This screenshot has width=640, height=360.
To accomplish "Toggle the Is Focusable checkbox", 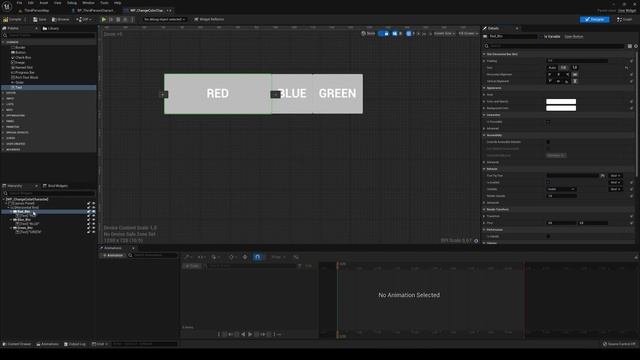I will click(548, 122).
